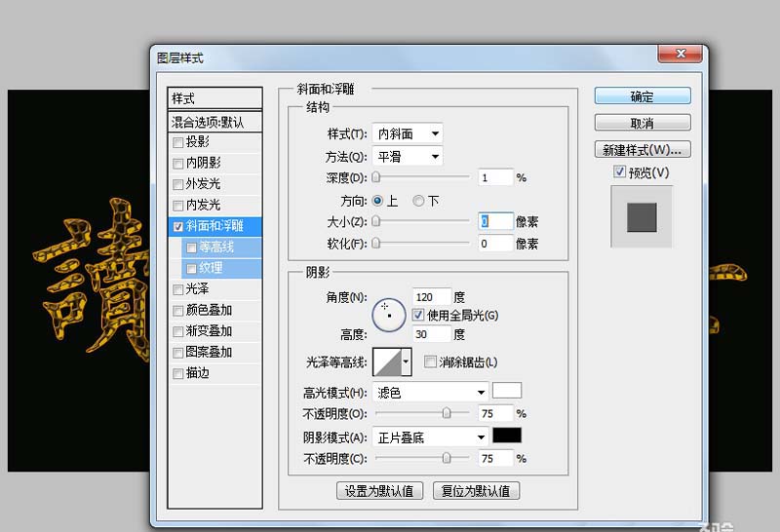Click 设置为默认值 button

pos(379,491)
